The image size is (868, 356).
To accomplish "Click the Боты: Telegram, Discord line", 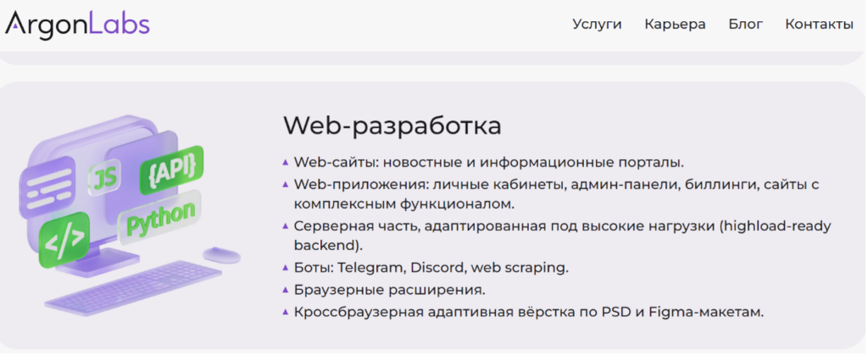I will pos(431,268).
